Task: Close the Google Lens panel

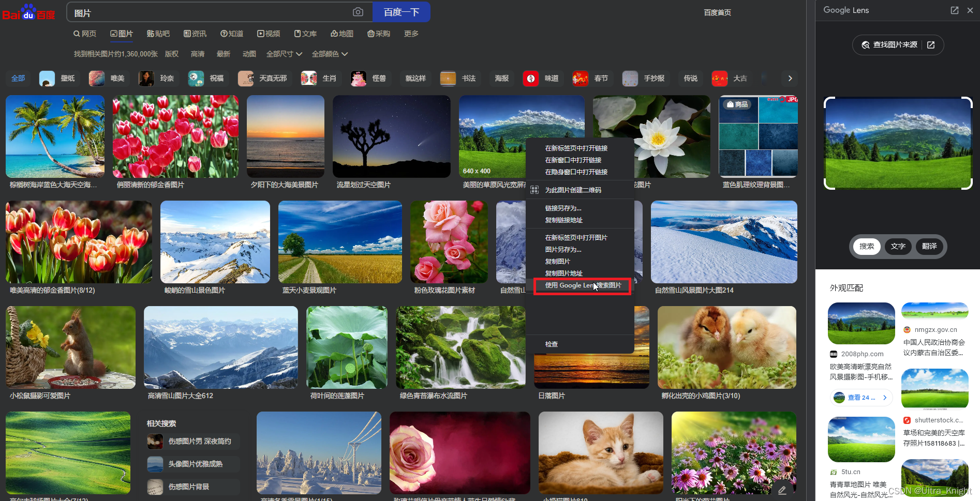Action: pyautogui.click(x=970, y=10)
